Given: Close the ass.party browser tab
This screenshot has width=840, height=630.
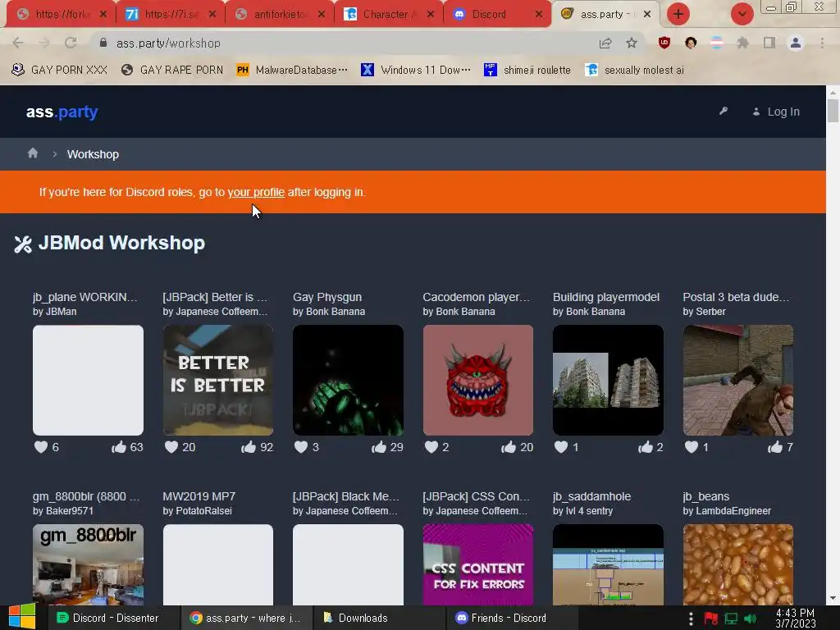Looking at the screenshot, I should [647, 14].
